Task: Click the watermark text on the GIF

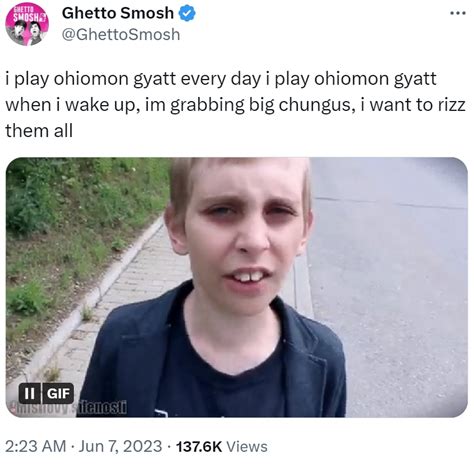Action: tap(68, 409)
